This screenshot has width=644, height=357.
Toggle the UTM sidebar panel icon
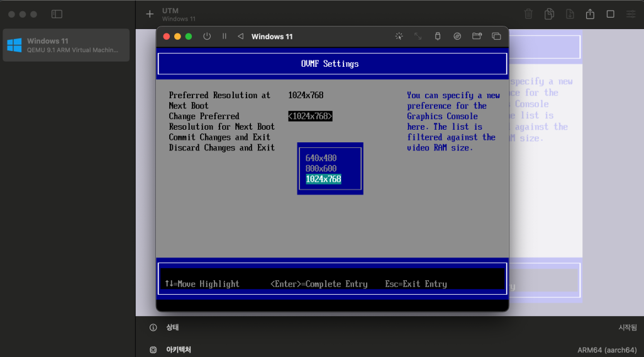click(x=57, y=14)
